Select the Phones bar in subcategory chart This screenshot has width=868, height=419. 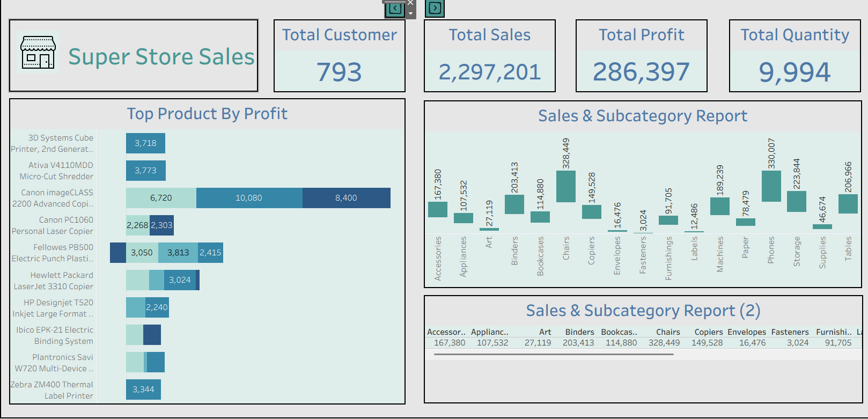(771, 186)
